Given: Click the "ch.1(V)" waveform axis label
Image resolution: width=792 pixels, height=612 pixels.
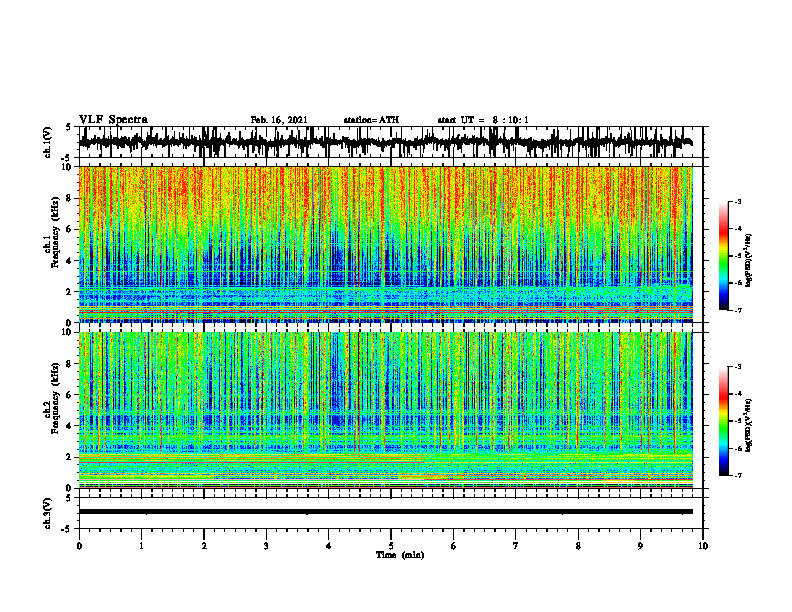Looking at the screenshot, I should pyautogui.click(x=48, y=142).
